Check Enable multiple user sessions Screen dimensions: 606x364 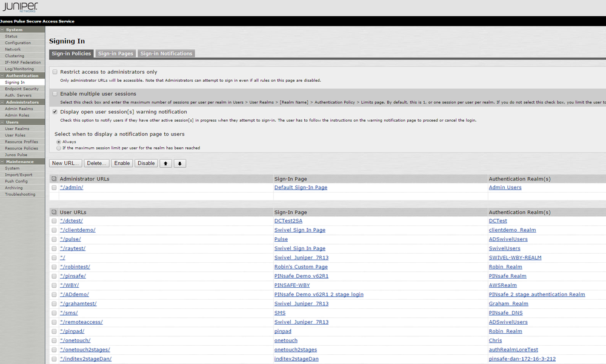55,94
